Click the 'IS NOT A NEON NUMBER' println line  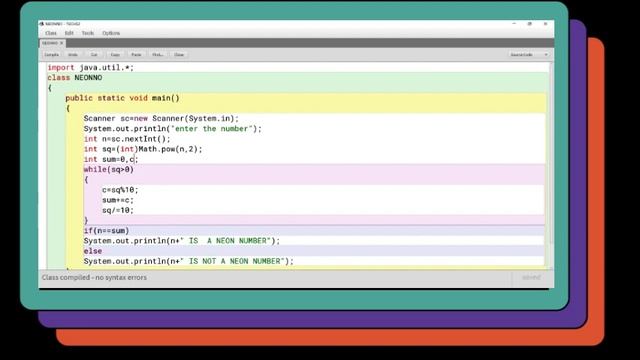189,262
